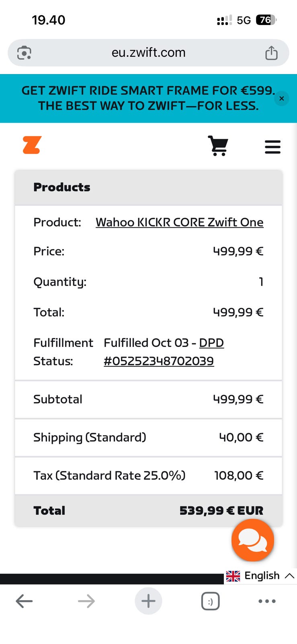Open a new browser tab
Image resolution: width=297 pixels, height=644 pixels.
148,601
